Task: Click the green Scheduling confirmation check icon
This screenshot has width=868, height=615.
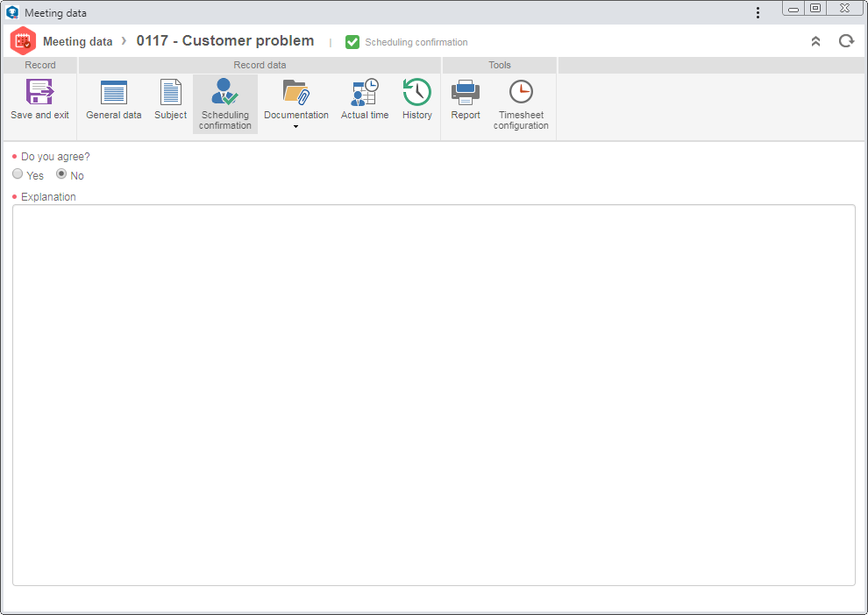Action: coord(352,42)
